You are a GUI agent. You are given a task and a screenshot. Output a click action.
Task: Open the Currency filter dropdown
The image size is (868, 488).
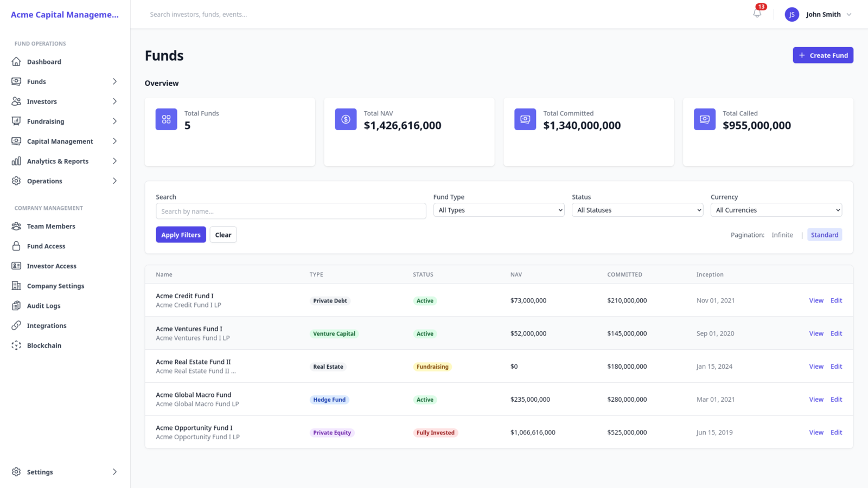tap(776, 210)
